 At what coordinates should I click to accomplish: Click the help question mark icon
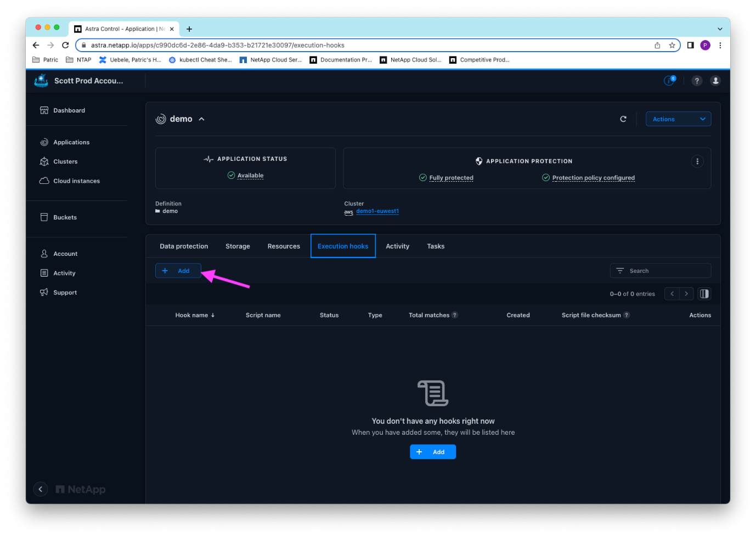pyautogui.click(x=696, y=81)
